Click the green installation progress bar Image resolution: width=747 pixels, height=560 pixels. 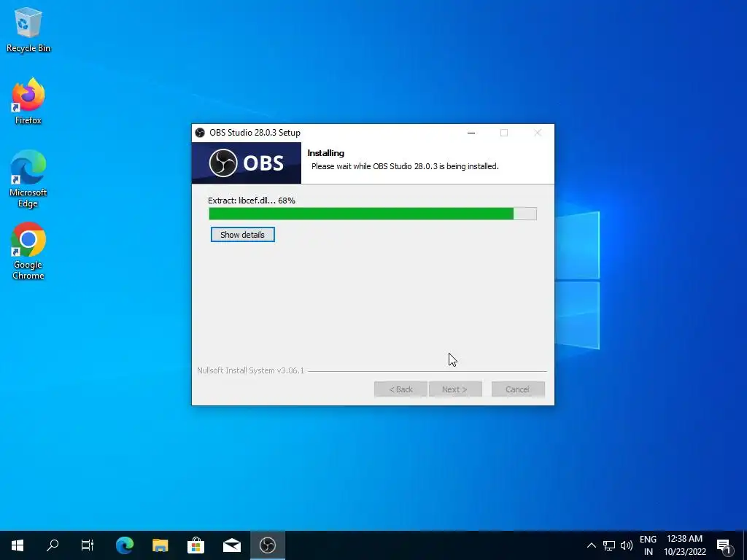click(x=373, y=214)
